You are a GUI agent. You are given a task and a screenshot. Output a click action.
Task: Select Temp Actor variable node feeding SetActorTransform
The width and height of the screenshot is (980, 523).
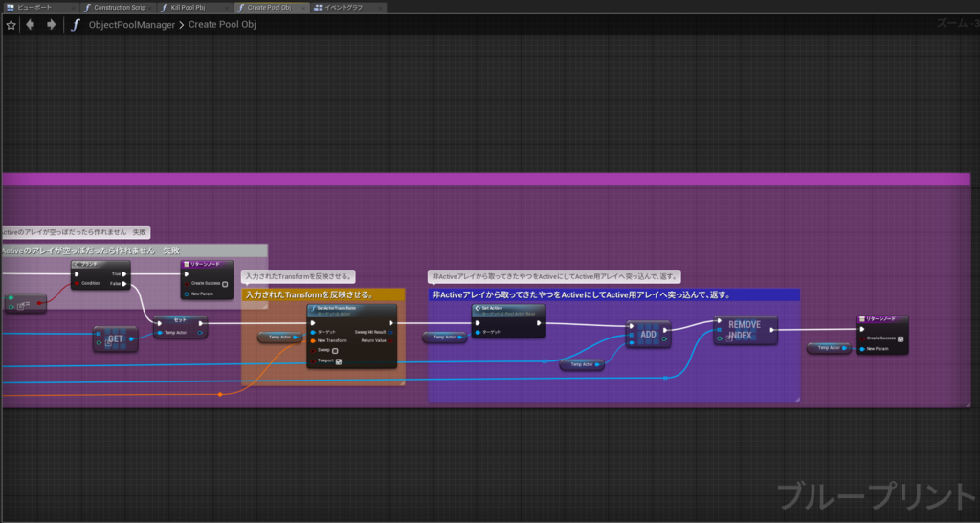click(280, 337)
